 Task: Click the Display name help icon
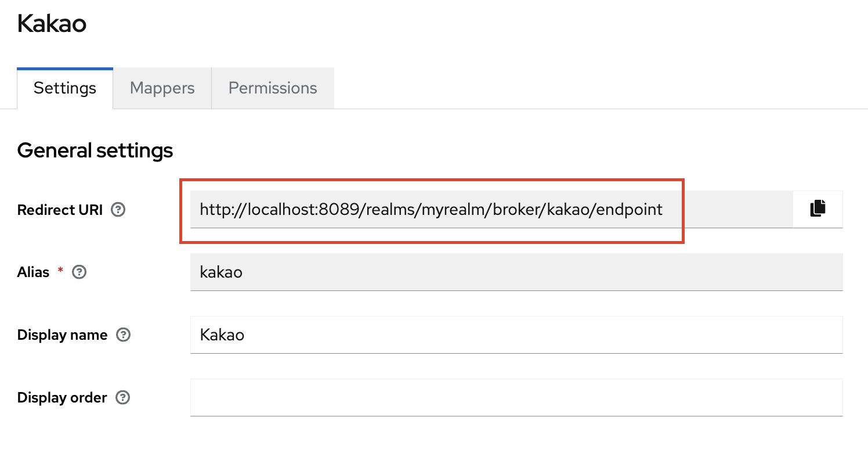tap(123, 335)
